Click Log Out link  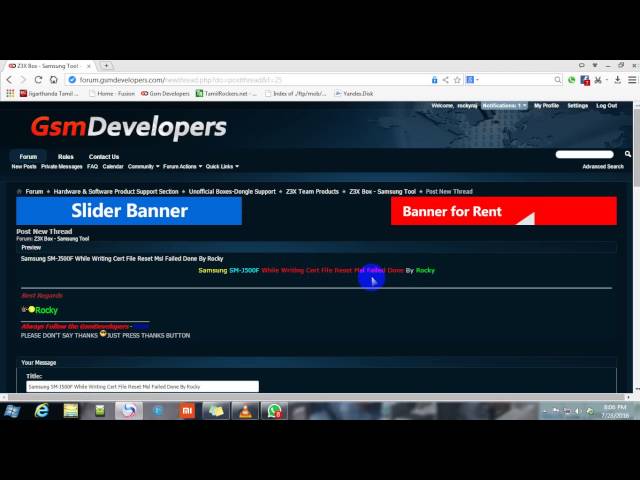(x=607, y=106)
